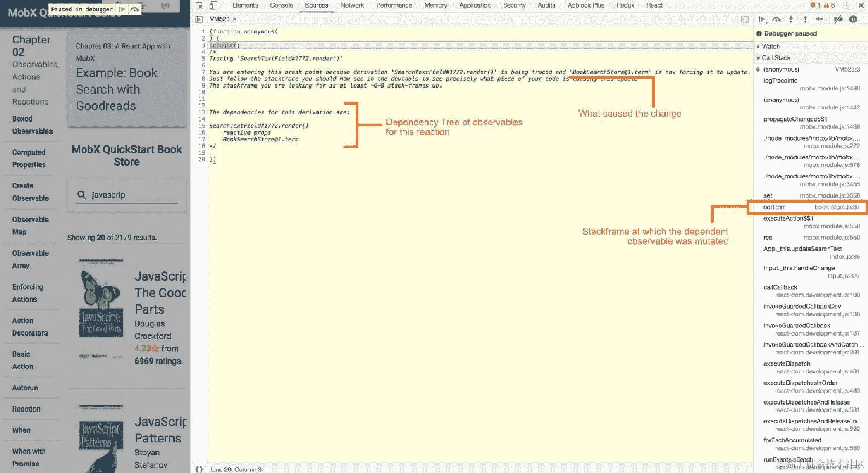The width and height of the screenshot is (868, 473).
Task: Click the error count badge
Action: point(815,5)
